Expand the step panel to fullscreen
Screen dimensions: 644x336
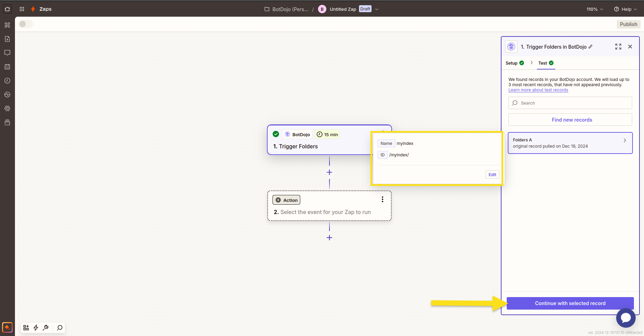[x=618, y=47]
